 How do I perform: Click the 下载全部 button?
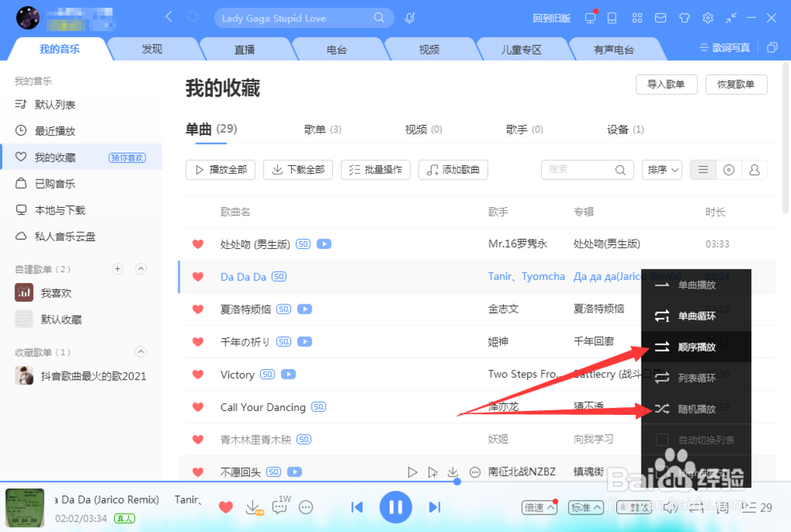(x=298, y=170)
